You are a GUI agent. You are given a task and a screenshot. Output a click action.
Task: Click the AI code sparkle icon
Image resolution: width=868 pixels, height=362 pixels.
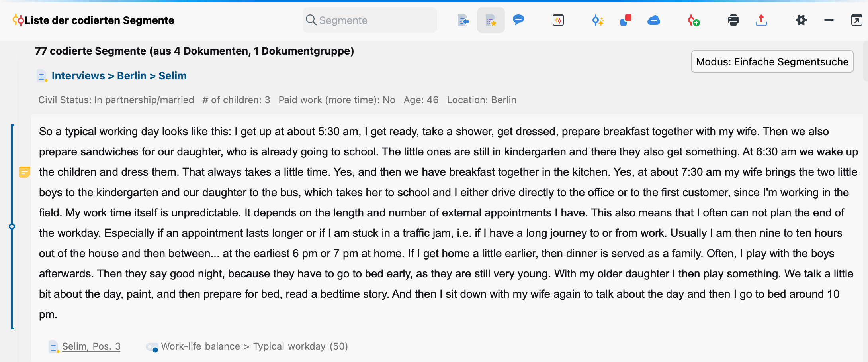[x=598, y=20]
